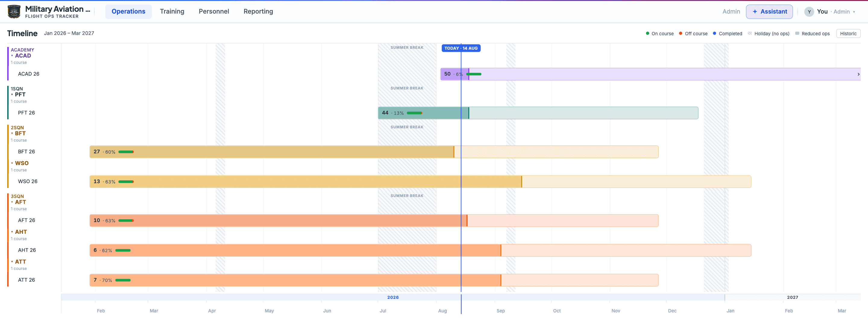This screenshot has height=332, width=868.
Task: Select the PFT 26 course row label
Action: [26, 113]
